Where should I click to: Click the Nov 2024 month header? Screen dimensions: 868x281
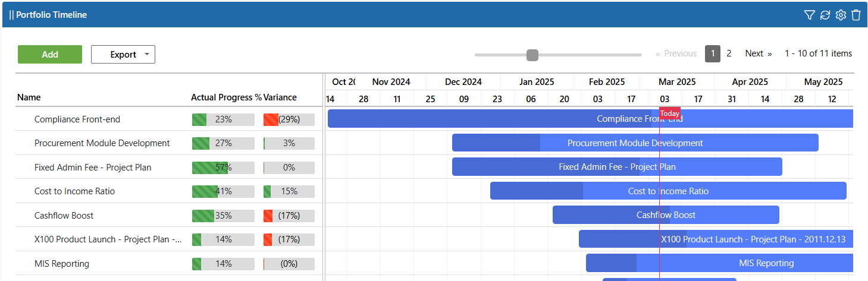point(391,82)
